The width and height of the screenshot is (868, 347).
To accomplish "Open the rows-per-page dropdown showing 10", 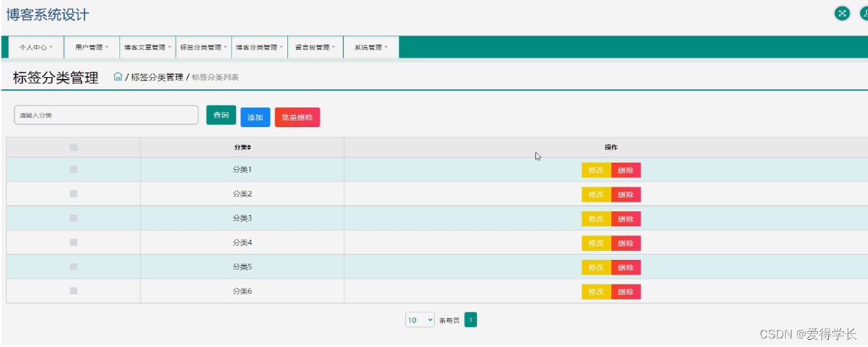I will click(x=420, y=321).
